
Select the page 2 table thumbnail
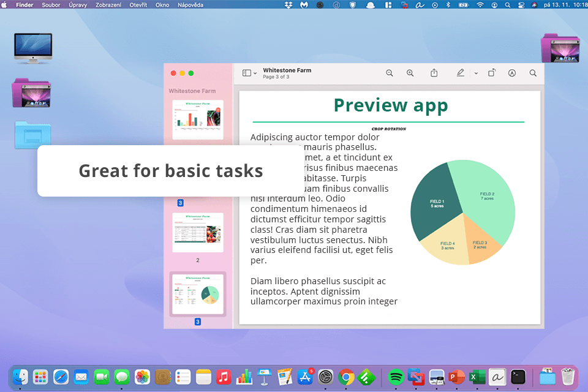click(198, 233)
